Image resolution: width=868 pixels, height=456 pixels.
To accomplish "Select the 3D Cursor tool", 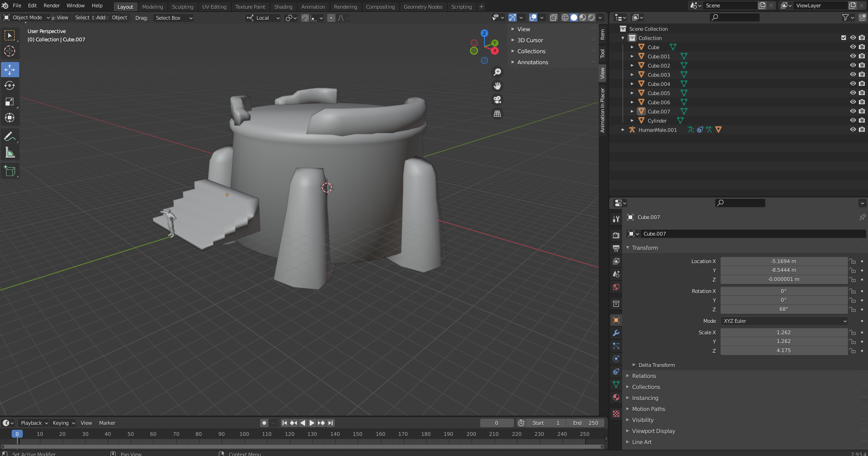I will pos(10,51).
